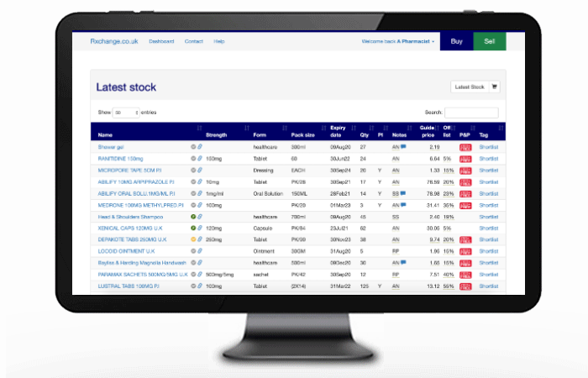Open note bubble in Baylies & Harding Handwash row
The height and width of the screenshot is (378, 588).
(x=403, y=263)
